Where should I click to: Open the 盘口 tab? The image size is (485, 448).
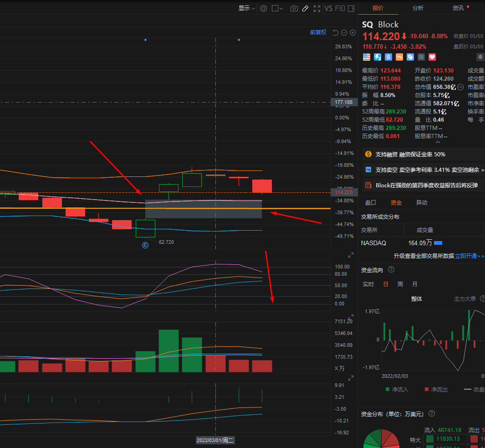click(x=370, y=202)
